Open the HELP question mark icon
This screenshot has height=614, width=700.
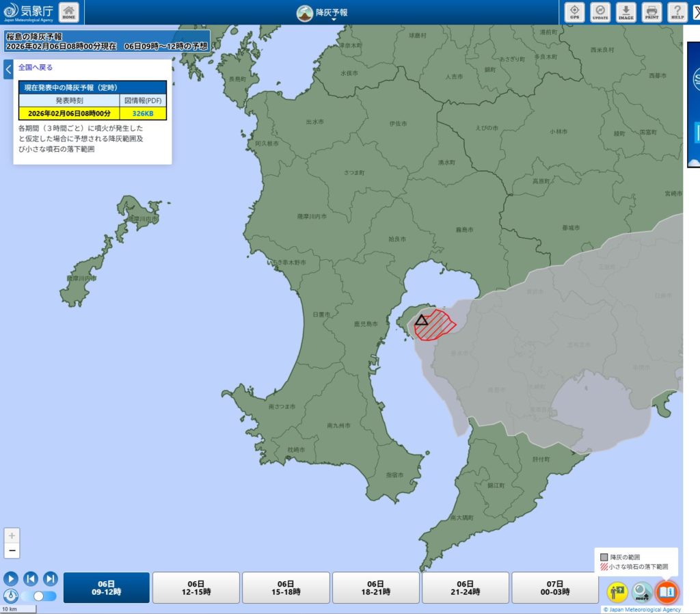point(677,12)
